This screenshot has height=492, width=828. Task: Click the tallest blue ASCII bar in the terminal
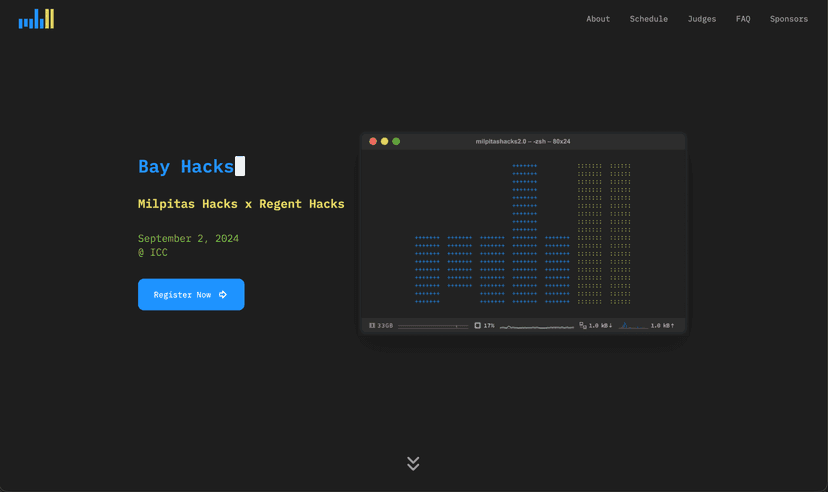524,233
